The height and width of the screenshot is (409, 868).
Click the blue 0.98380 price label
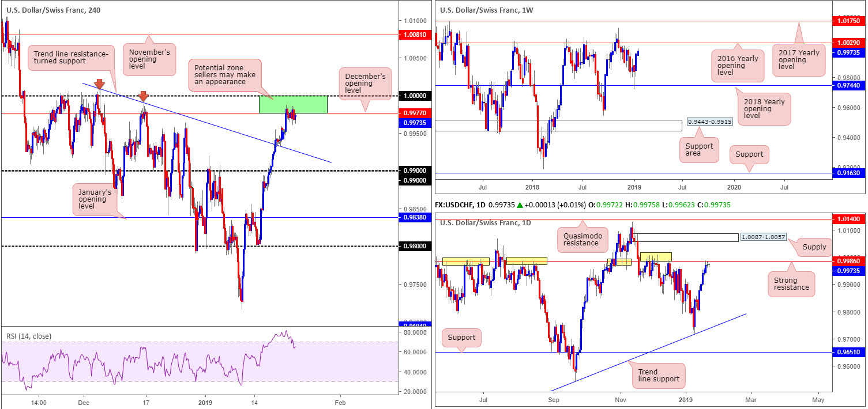click(414, 218)
